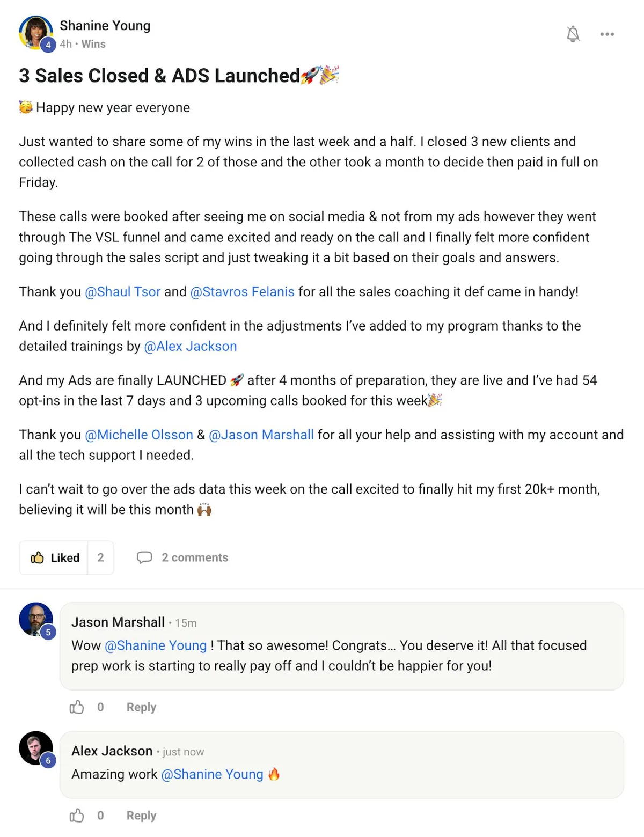Click the comment bubble icon on the post

pyautogui.click(x=145, y=557)
